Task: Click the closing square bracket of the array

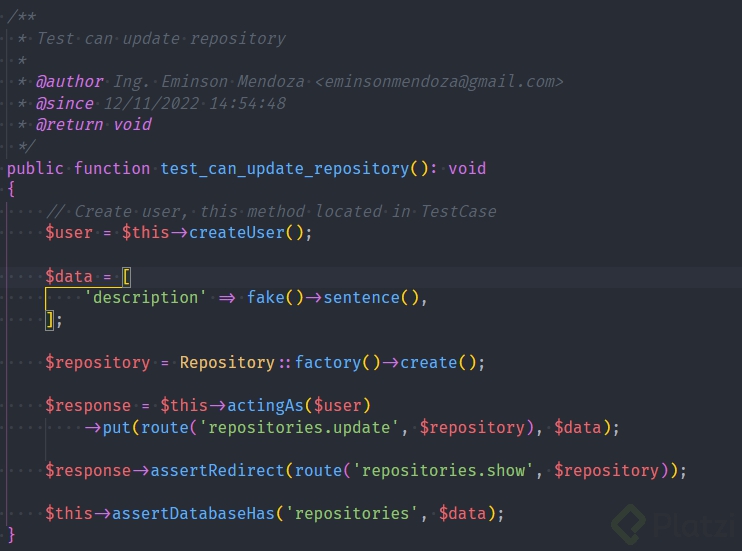Action: click(x=49, y=320)
